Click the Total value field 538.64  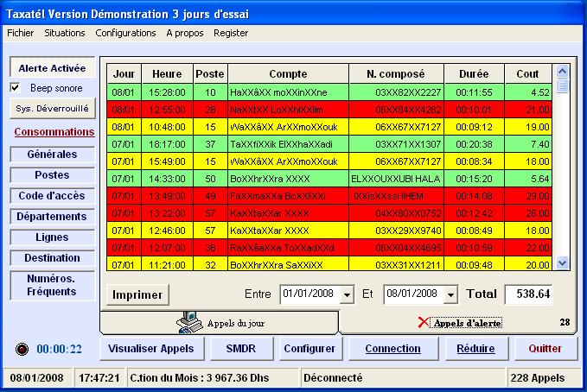coord(528,294)
